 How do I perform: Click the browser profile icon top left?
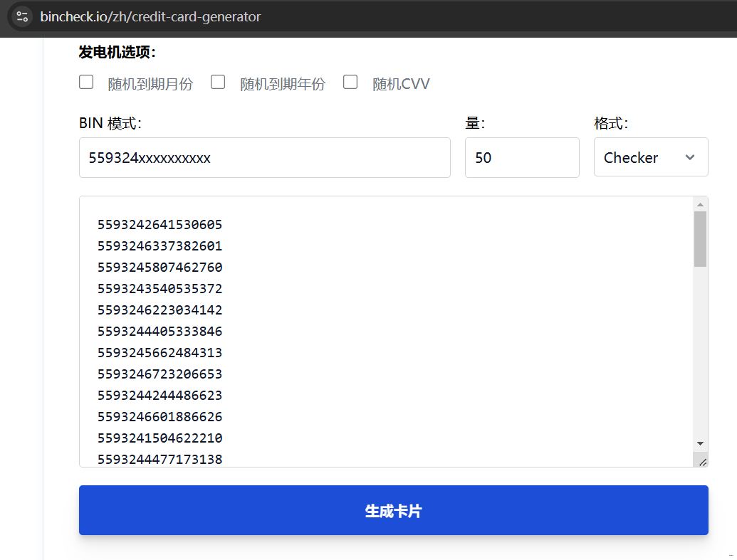pyautogui.click(x=21, y=16)
